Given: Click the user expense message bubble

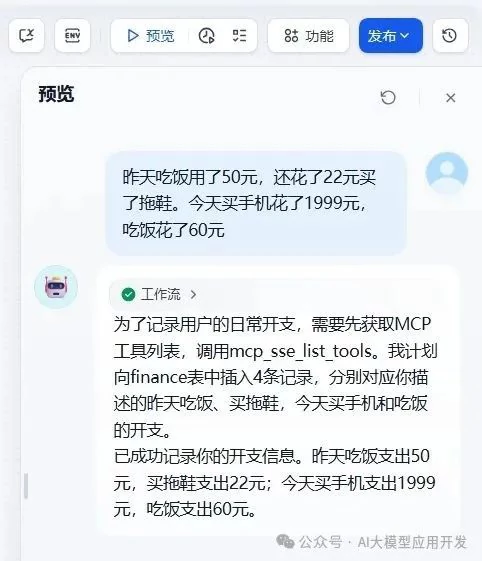Looking at the screenshot, I should click(256, 203).
